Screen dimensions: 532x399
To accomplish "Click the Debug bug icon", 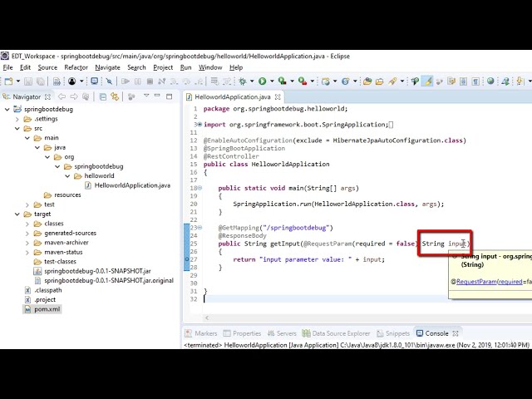I will pyautogui.click(x=242, y=81).
